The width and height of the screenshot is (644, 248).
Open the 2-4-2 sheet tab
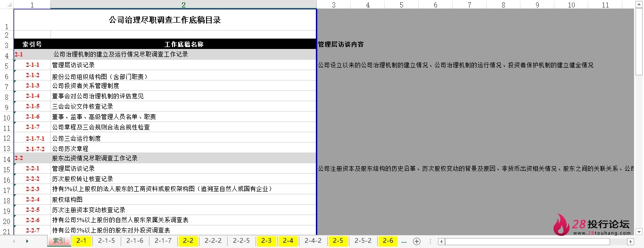click(x=313, y=241)
